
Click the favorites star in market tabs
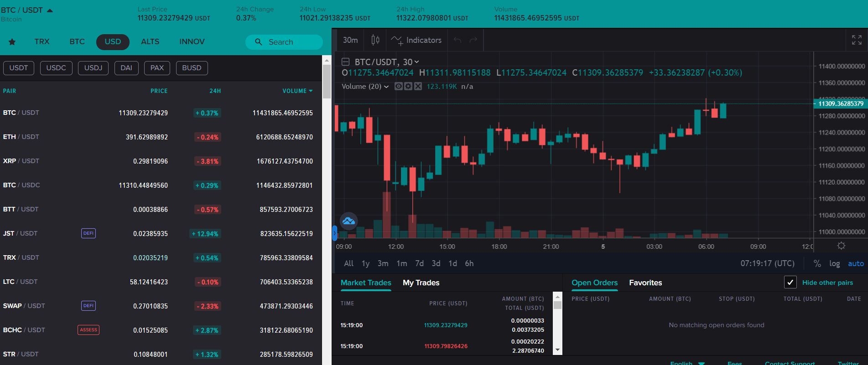tap(12, 42)
